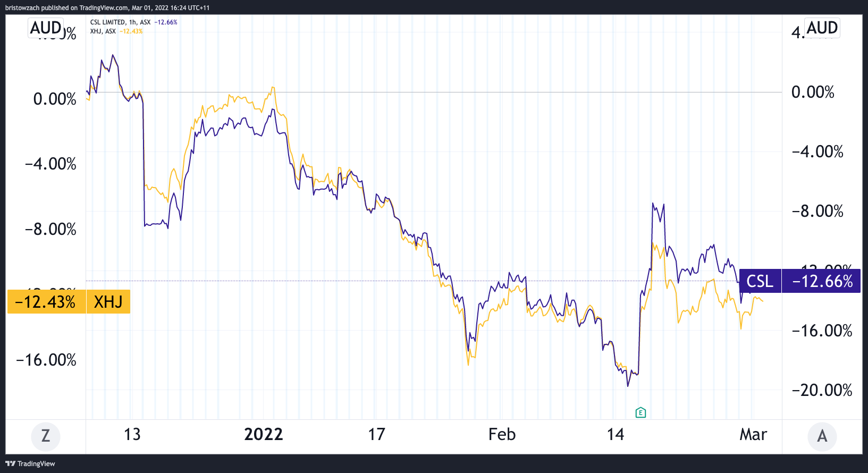Click the bristowzach published header text
Image resolution: width=868 pixels, height=473 pixels.
107,7
